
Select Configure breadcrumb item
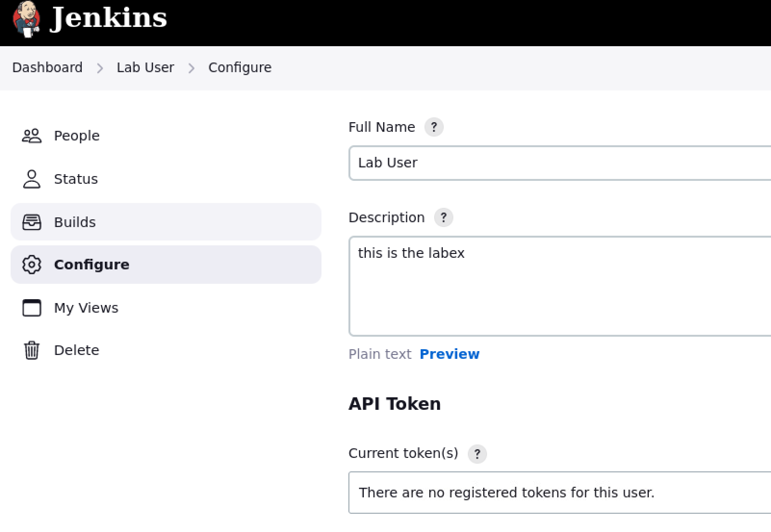tap(240, 67)
